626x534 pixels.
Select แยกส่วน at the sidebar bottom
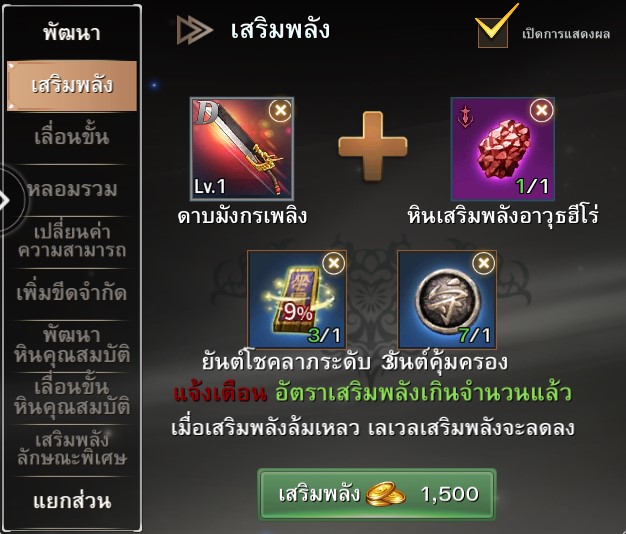coord(72,501)
